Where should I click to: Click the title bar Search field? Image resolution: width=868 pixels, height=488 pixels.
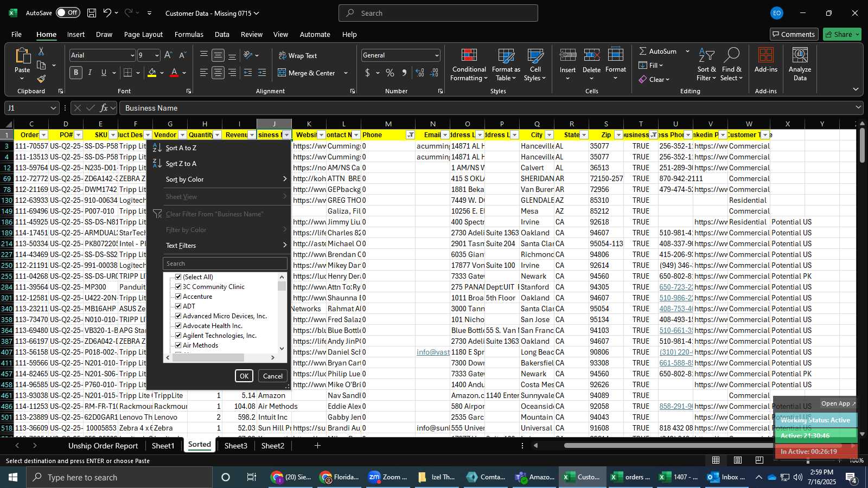coord(438,13)
